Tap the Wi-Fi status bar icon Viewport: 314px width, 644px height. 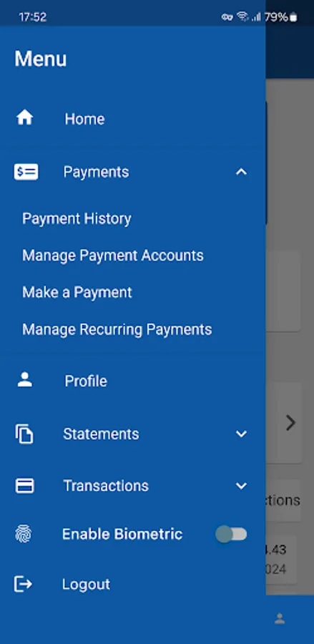242,17
